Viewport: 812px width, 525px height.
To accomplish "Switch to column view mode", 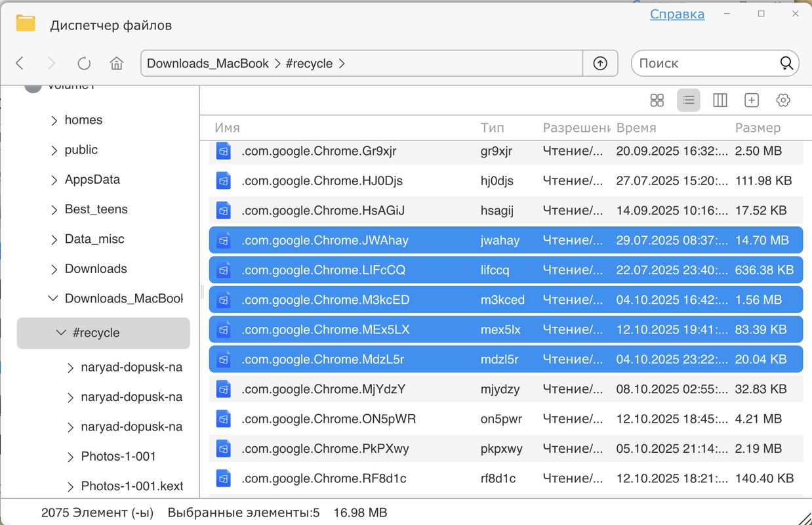I will point(720,100).
